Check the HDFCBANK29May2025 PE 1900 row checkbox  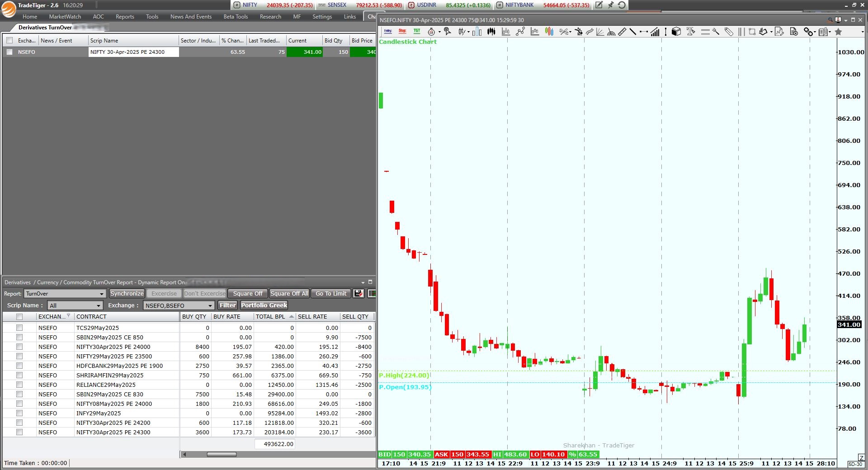tap(19, 366)
